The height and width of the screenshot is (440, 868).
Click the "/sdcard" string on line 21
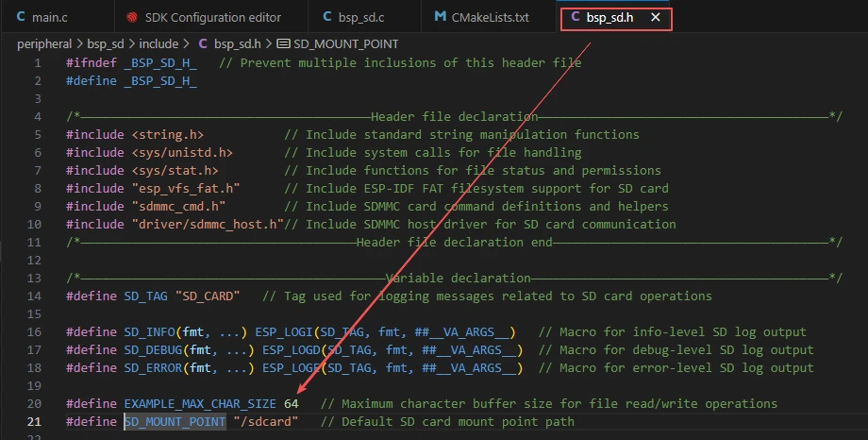coord(265,421)
